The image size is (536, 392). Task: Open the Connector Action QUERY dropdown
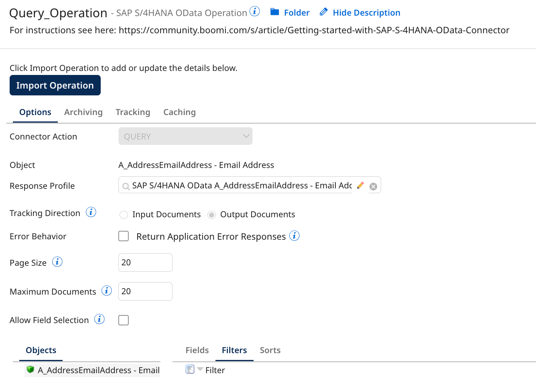tap(185, 136)
